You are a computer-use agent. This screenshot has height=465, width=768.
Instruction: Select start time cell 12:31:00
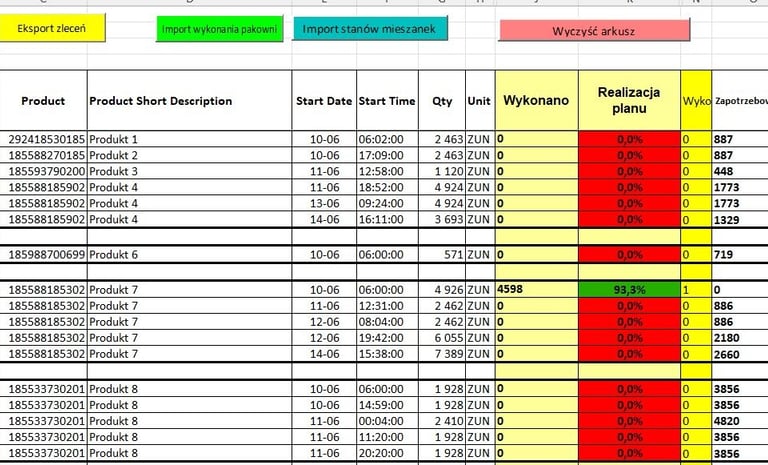387,306
